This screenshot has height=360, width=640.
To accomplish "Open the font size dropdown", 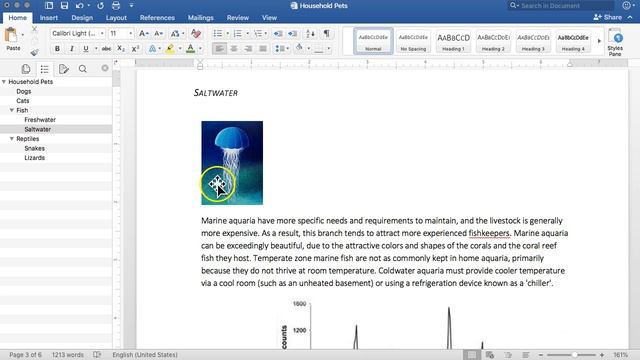I will [131, 33].
